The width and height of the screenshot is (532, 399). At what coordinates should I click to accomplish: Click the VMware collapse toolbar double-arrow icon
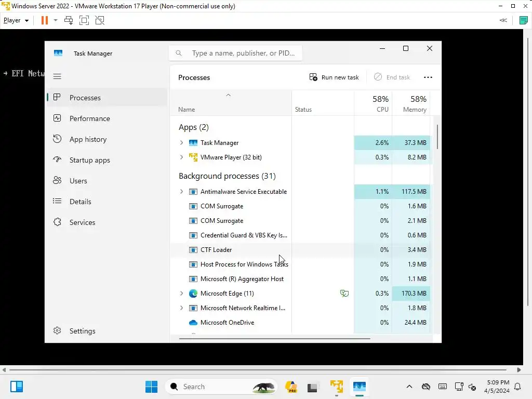(x=503, y=20)
